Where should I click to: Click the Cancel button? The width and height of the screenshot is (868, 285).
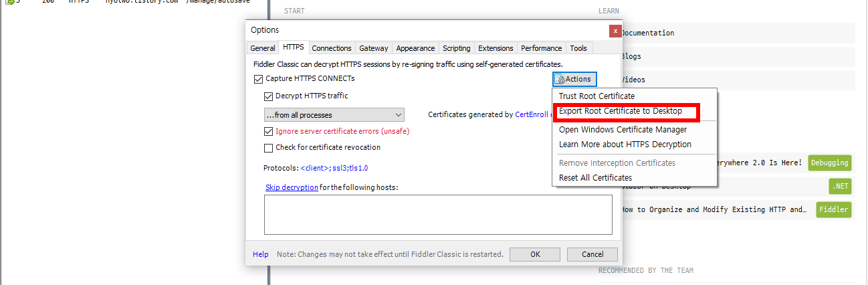pos(592,254)
